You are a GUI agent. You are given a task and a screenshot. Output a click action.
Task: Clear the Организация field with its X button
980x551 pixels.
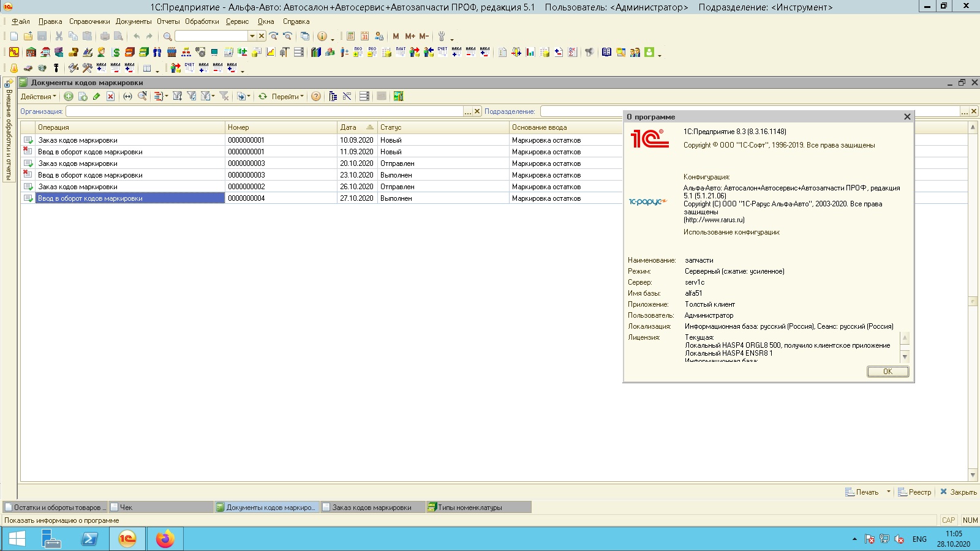(x=478, y=111)
